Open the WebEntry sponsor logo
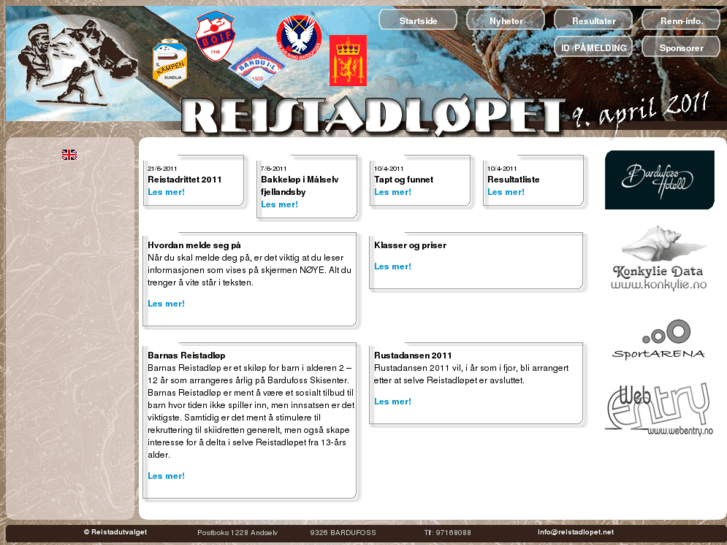 point(659,409)
